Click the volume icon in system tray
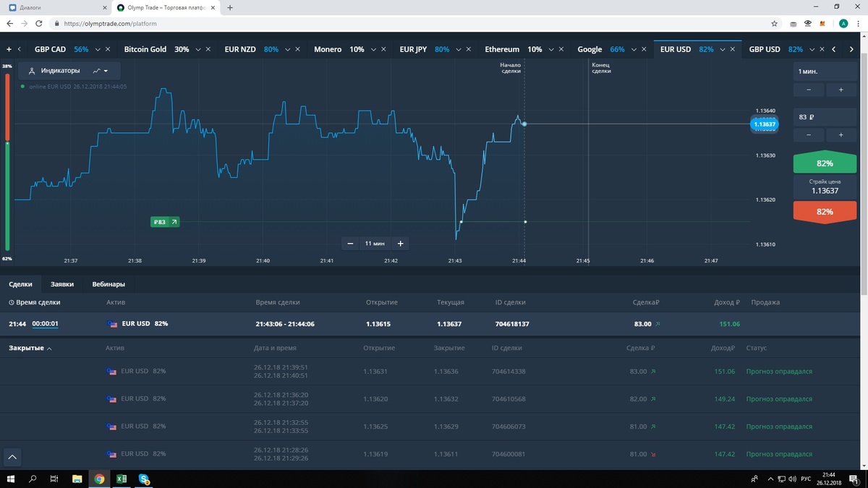The height and width of the screenshot is (488, 868). click(x=793, y=479)
